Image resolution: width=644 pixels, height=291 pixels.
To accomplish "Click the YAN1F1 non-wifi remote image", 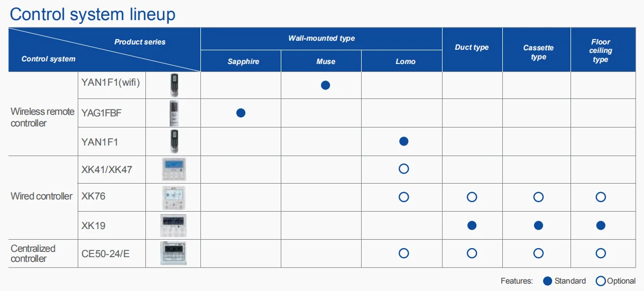I will 173,141.
